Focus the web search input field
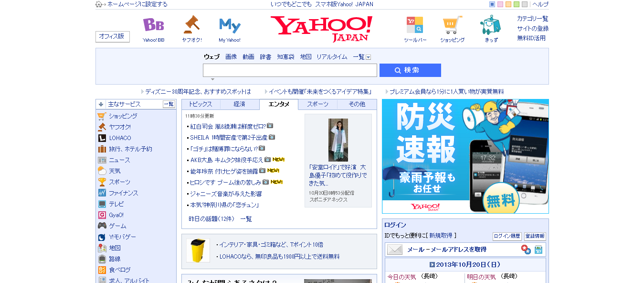Viewport: 644px width, 283px height. (290, 70)
